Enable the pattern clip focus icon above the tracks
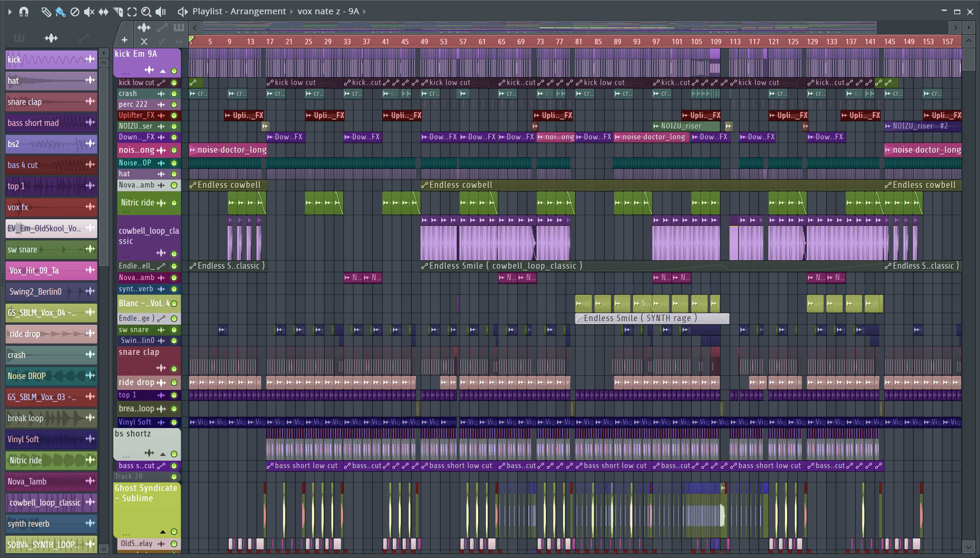 point(179,27)
